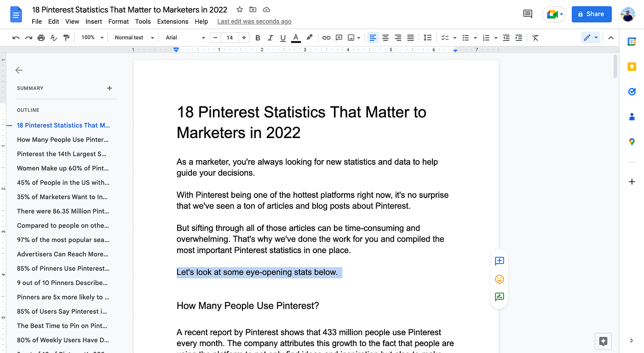Toggle bulleted list

[x=466, y=38]
